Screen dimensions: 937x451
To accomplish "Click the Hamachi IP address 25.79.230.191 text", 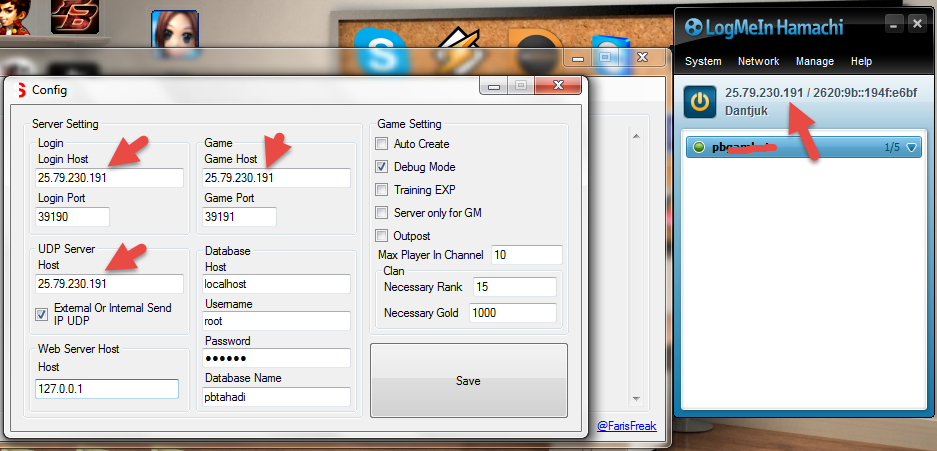I will (x=764, y=93).
